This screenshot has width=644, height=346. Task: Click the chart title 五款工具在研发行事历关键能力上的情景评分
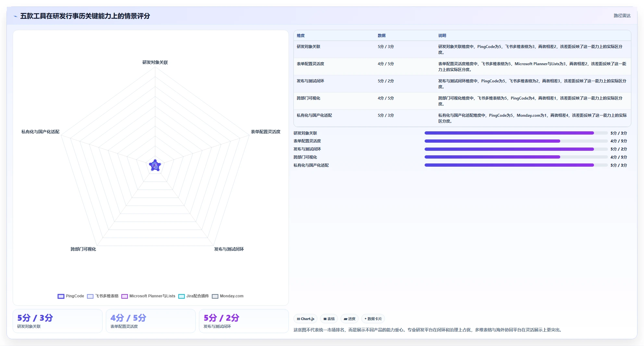click(x=85, y=16)
